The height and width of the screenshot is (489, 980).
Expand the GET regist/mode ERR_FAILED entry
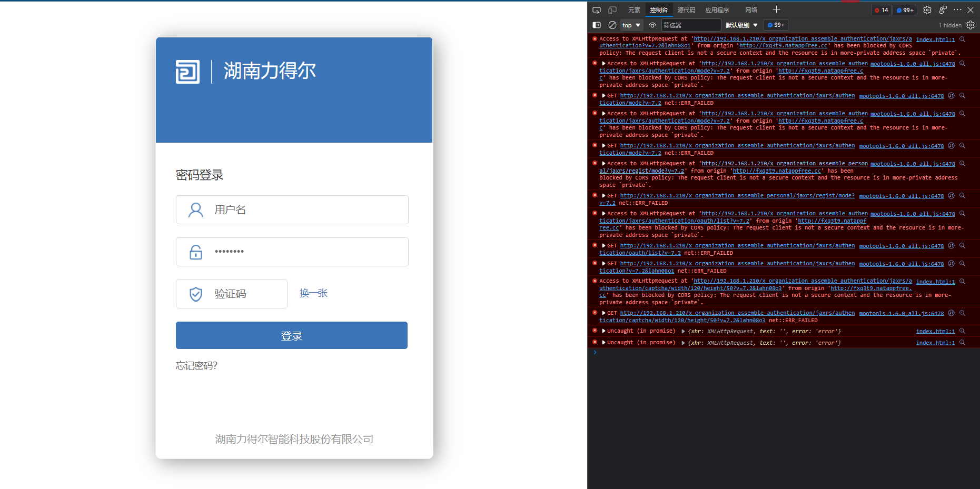[604, 196]
